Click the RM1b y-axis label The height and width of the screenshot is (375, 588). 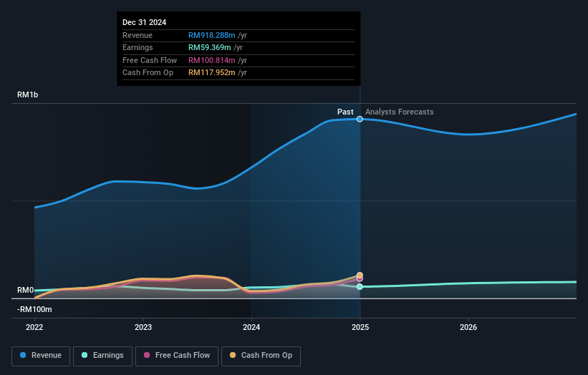pyautogui.click(x=28, y=94)
